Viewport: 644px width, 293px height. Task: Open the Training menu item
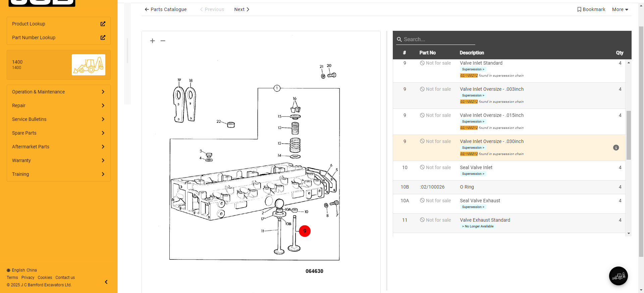[x=59, y=174]
